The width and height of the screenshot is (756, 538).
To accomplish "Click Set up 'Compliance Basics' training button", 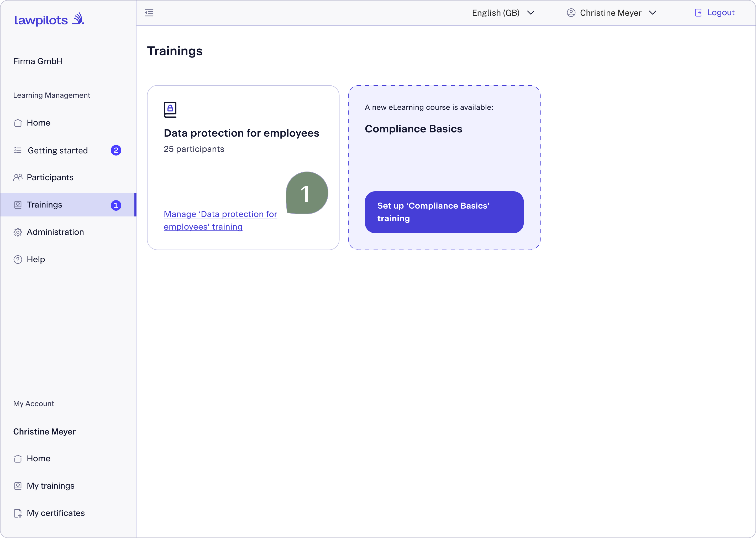I will pyautogui.click(x=444, y=212).
